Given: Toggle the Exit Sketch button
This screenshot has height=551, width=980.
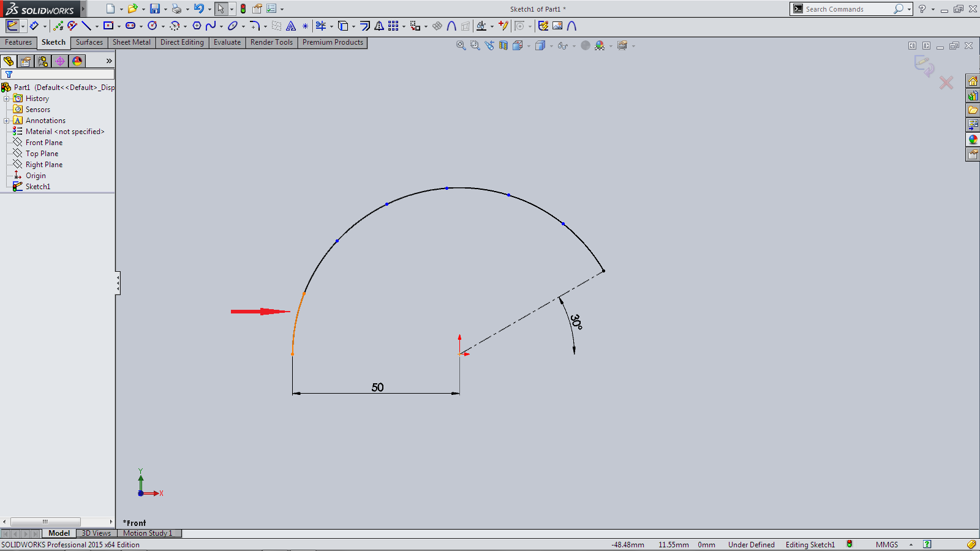Looking at the screenshot, I should (x=12, y=26).
